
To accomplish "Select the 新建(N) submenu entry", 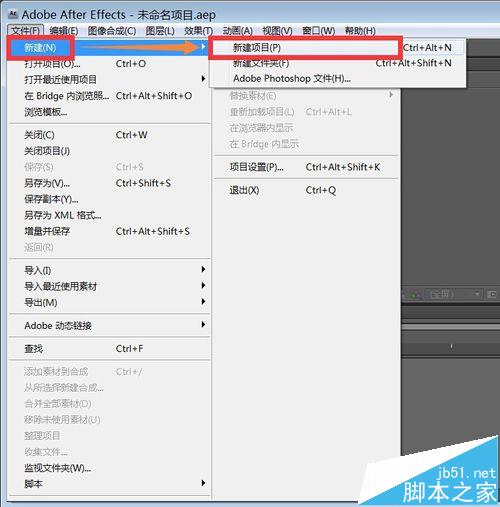I will 109,47.
